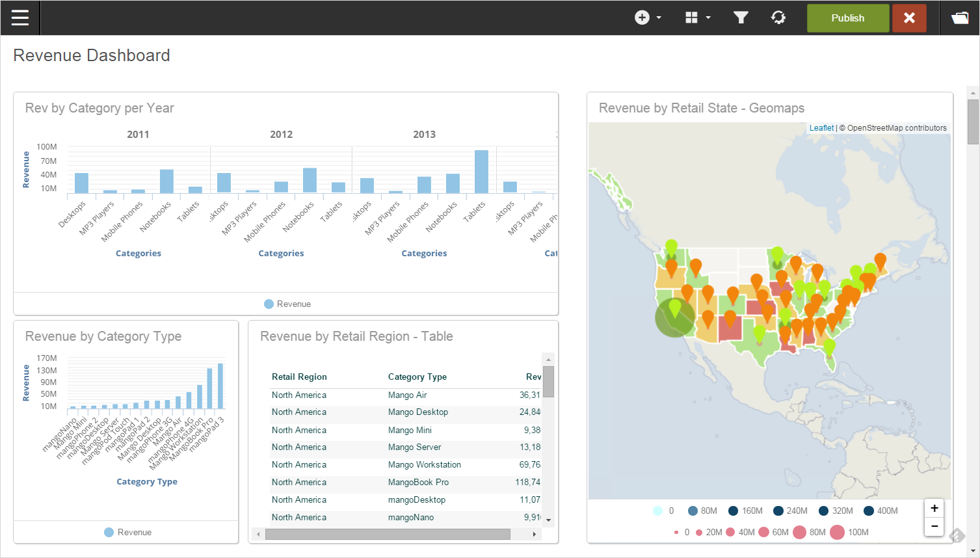980x558 pixels.
Task: Toggle Revenue legend in Category Type chart
Action: pos(127,532)
